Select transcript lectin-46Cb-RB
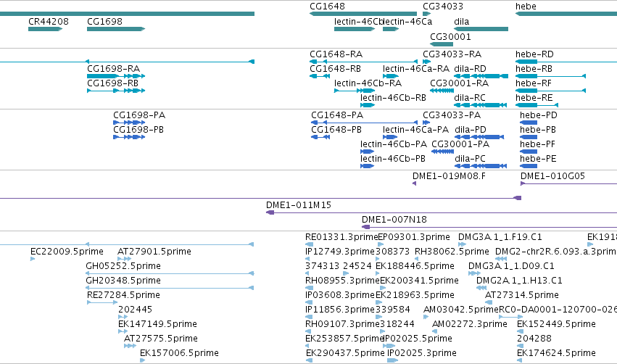Image resolution: width=617 pixels, height=364 pixels. tap(368, 105)
